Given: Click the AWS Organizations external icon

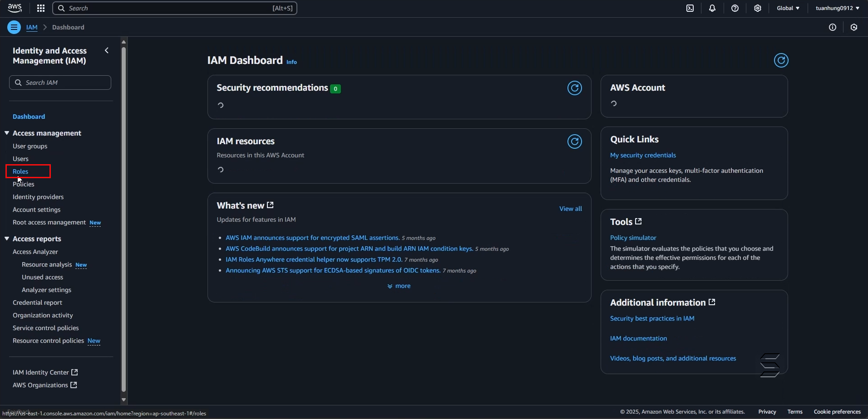Looking at the screenshot, I should [x=74, y=385].
